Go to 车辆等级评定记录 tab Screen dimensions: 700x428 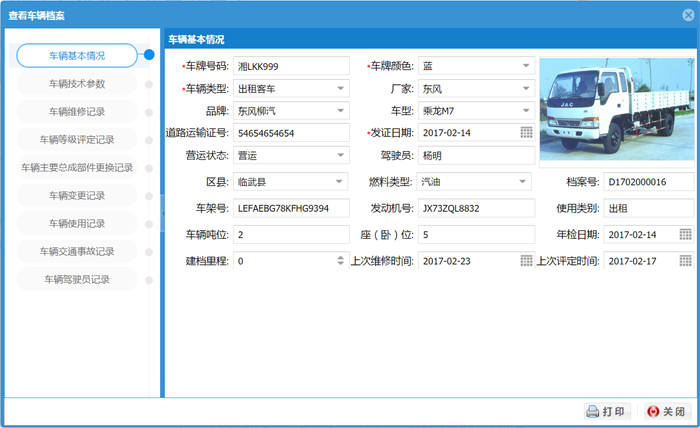[77, 140]
